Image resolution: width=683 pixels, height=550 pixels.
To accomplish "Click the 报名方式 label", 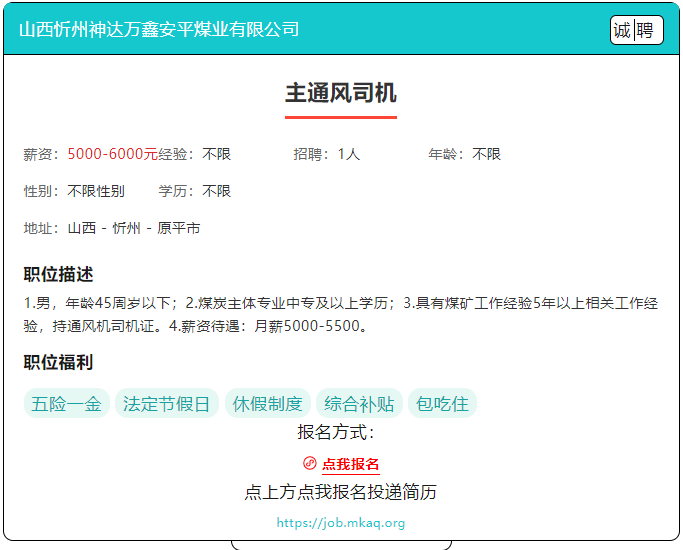I will point(336,432).
